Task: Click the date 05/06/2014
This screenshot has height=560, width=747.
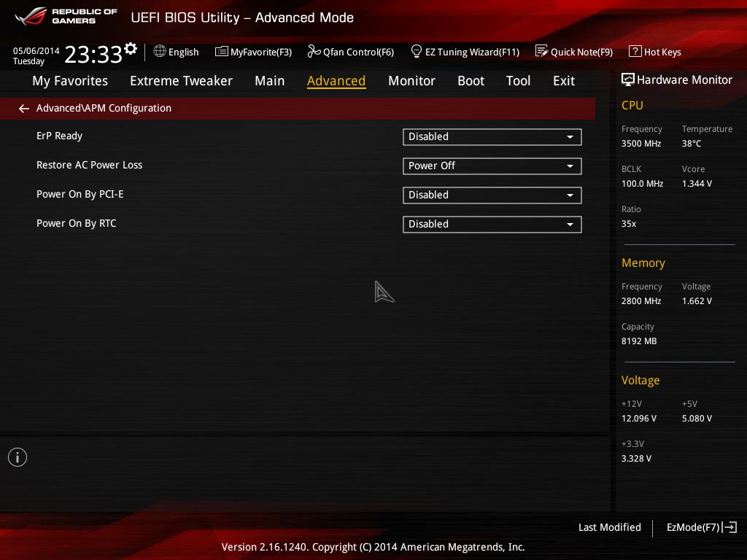Action: (36, 50)
